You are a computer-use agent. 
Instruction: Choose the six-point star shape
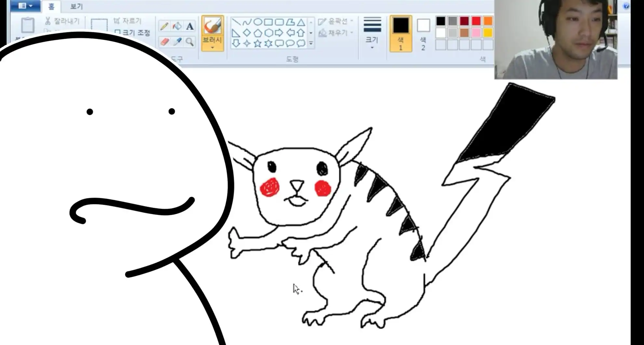point(268,43)
